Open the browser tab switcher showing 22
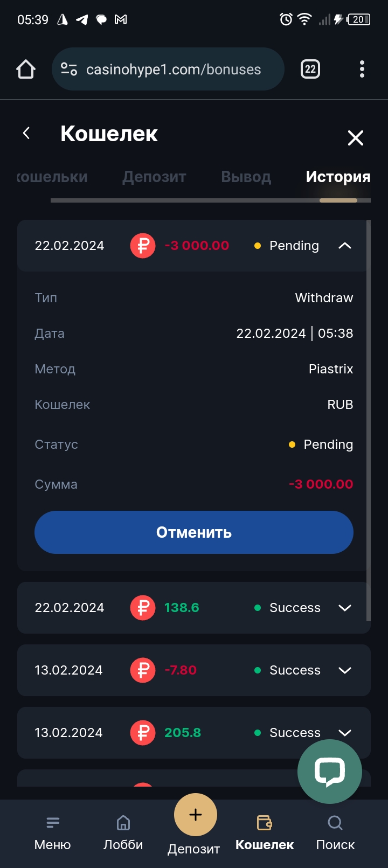 coord(310,69)
